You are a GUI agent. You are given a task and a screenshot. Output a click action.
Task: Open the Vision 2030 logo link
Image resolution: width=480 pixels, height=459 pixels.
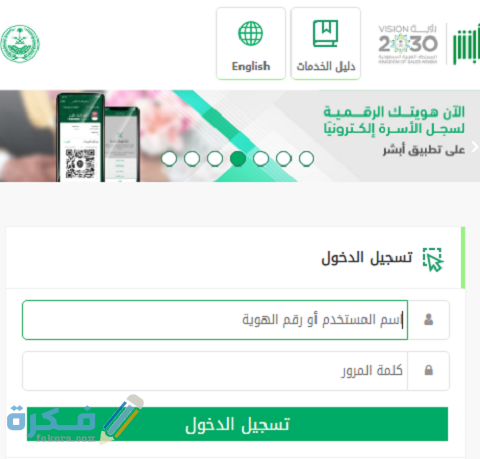(x=408, y=44)
